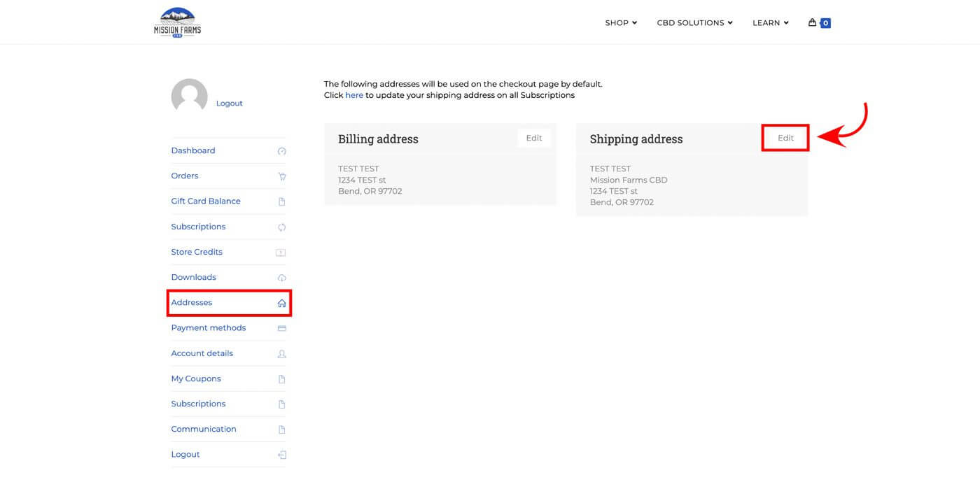Image resolution: width=980 pixels, height=496 pixels.
Task: Open the LEARN dropdown menu
Action: (770, 22)
